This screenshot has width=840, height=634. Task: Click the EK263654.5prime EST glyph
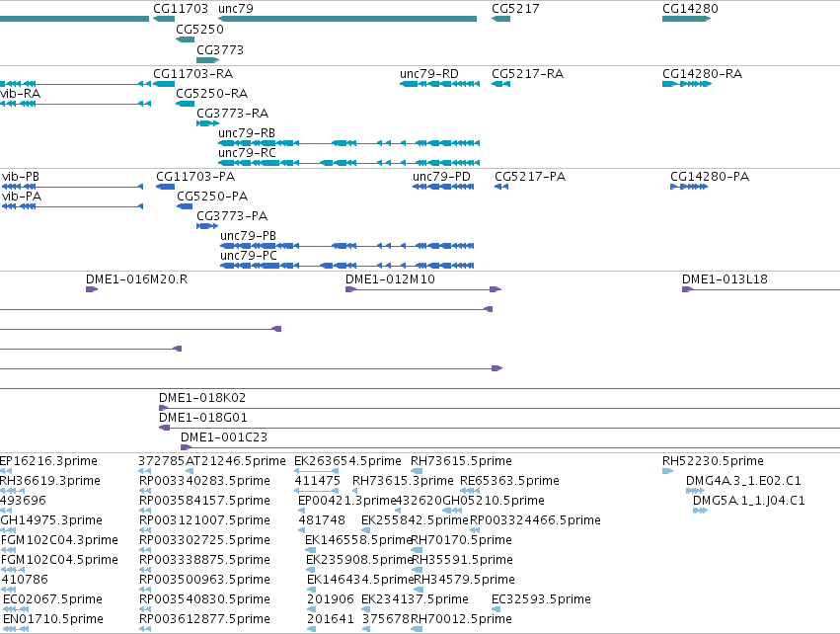click(x=316, y=471)
